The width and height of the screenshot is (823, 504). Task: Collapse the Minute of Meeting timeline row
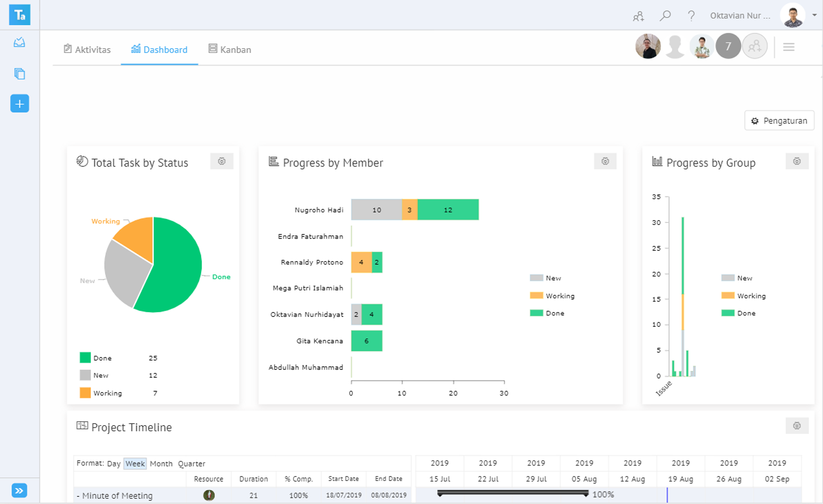pos(78,496)
